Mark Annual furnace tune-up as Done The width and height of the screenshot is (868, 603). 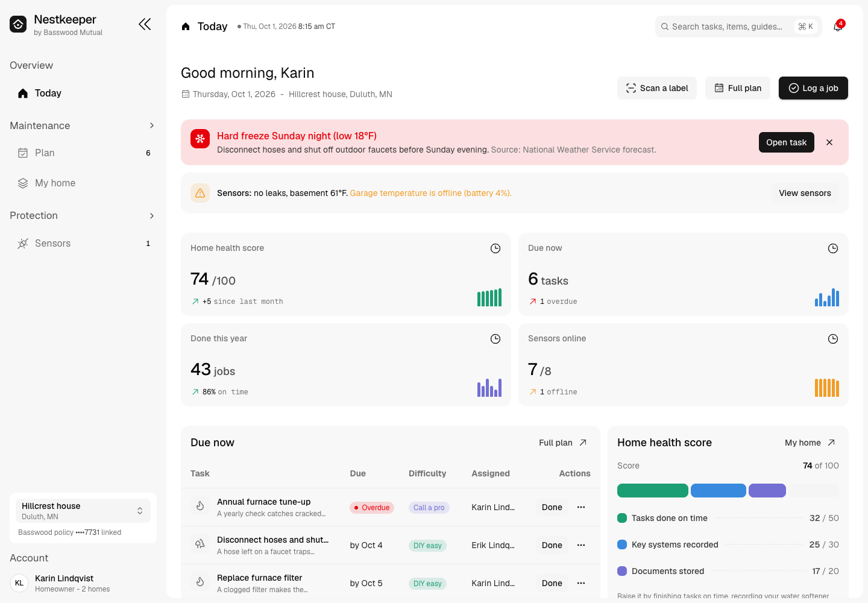(552, 507)
